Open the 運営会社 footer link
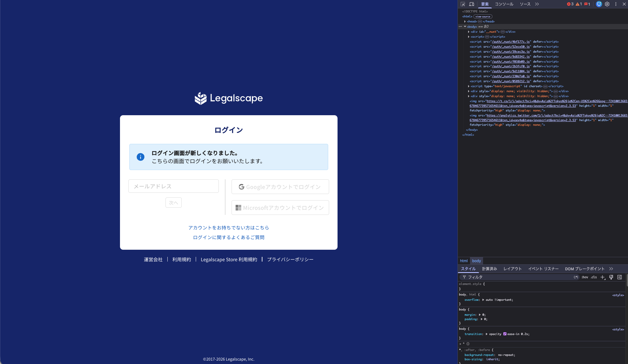This screenshot has height=364, width=628. tap(153, 259)
